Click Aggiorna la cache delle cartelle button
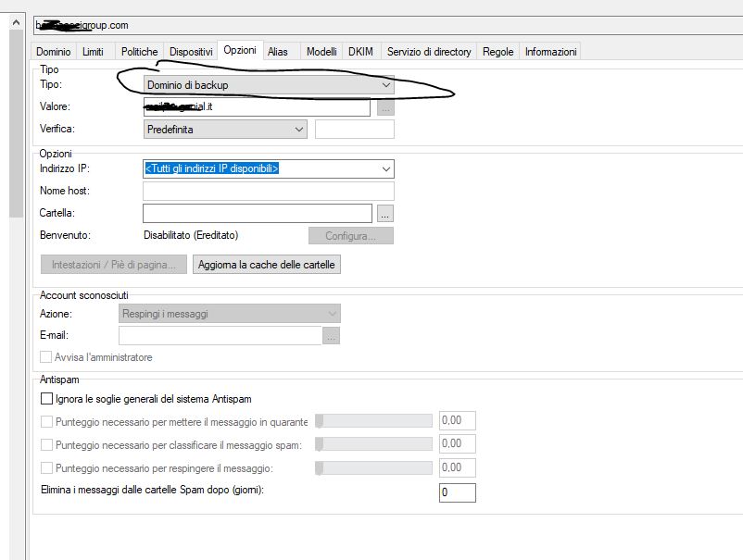Image resolution: width=743 pixels, height=560 pixels. (x=267, y=265)
